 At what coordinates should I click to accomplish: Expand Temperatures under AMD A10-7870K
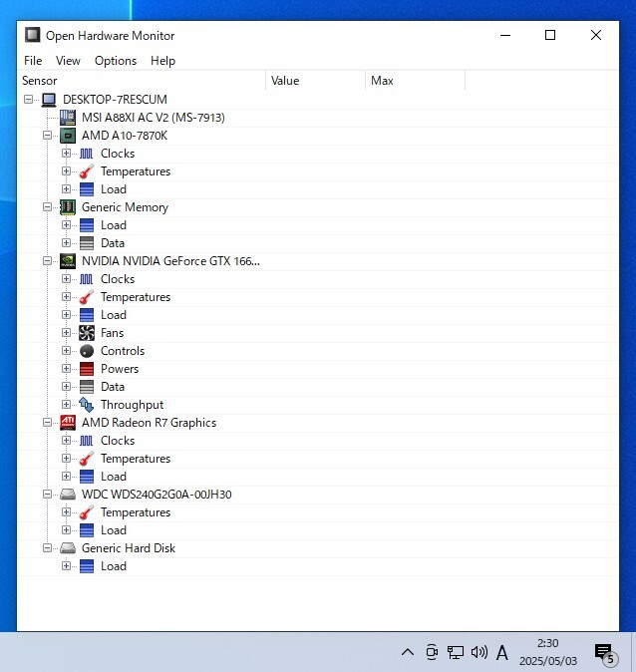(66, 171)
